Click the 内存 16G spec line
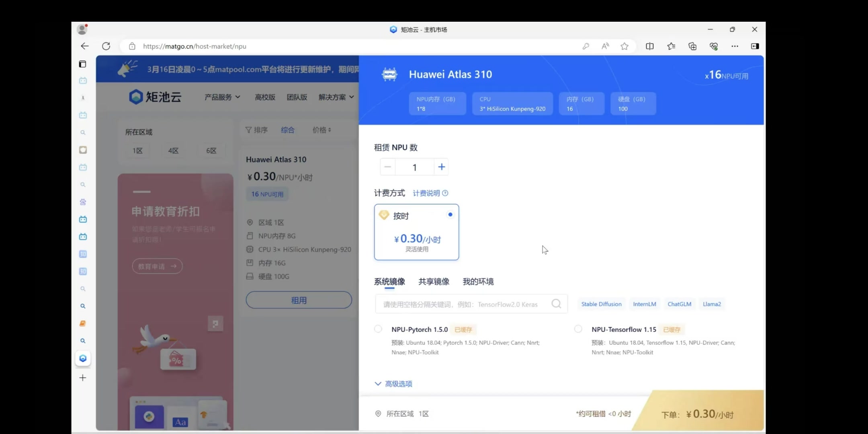This screenshot has width=868, height=434. tap(266, 263)
